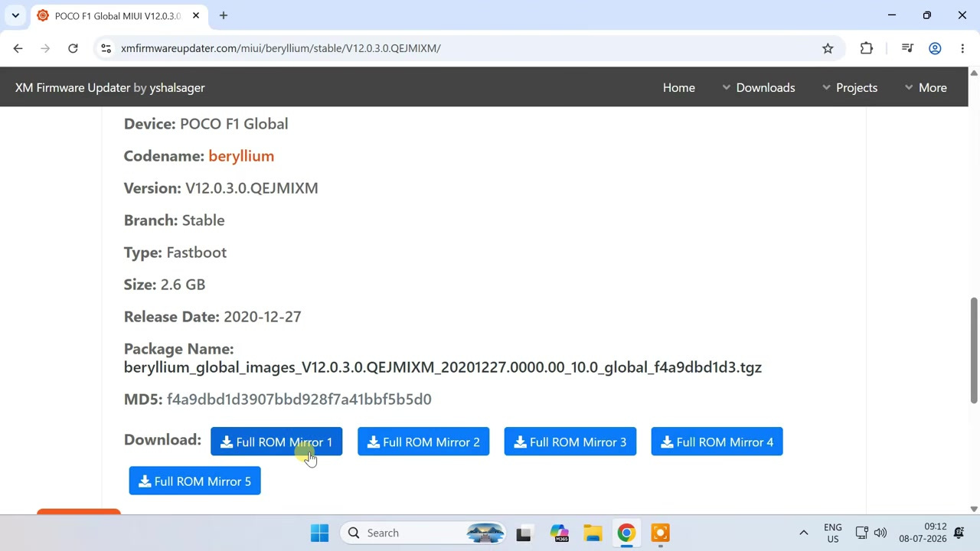
Task: Expand the tab search dropdown arrow
Action: (x=15, y=15)
